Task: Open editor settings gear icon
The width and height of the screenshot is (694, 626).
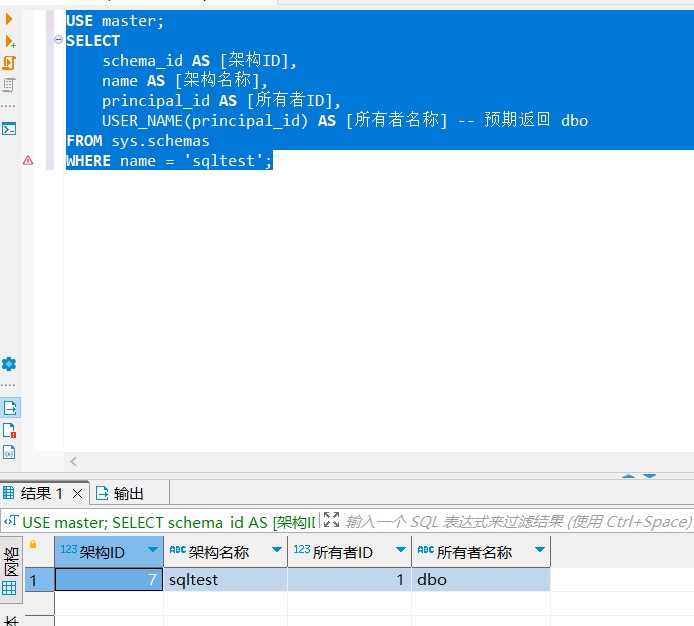Action: pyautogui.click(x=9, y=364)
